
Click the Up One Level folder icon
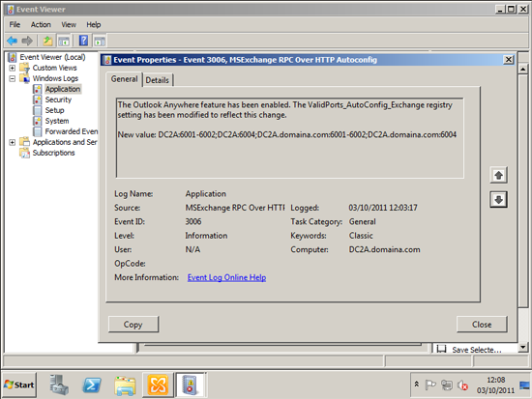(x=47, y=41)
